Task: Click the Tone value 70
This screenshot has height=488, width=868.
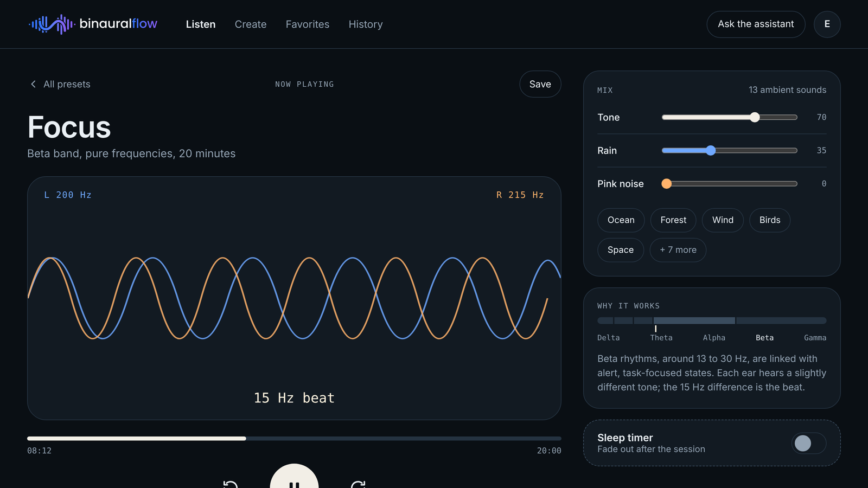Action: point(821,117)
